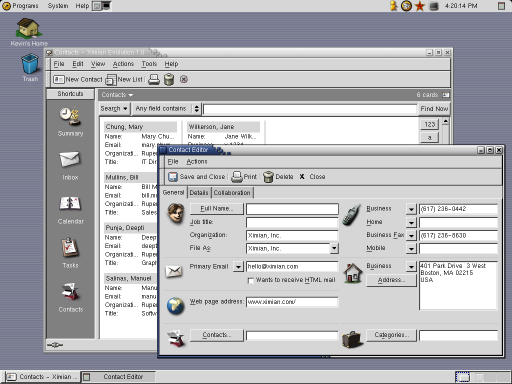Click Print in Contact Editor toolbar

click(244, 177)
